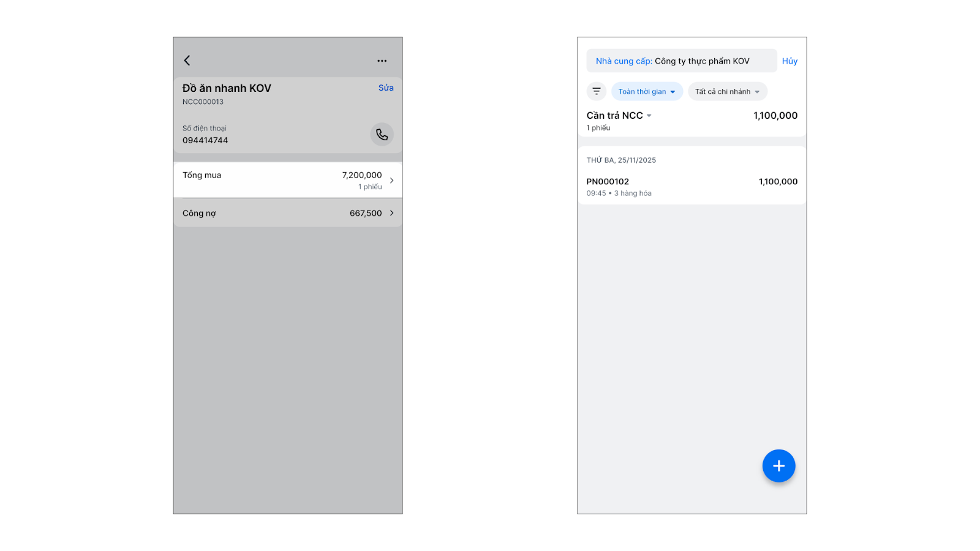Click the chevron arrow on Công nợ row
The width and height of the screenshot is (980, 551).
392,213
